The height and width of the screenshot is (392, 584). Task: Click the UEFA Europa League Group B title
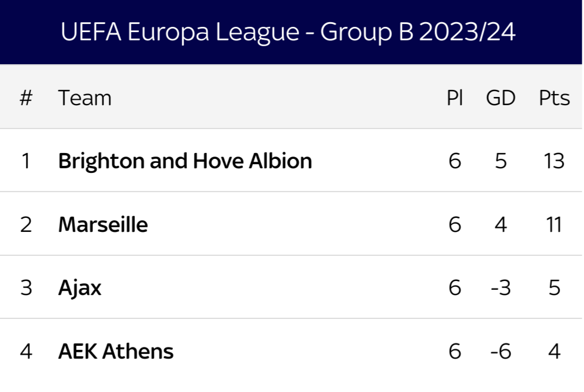288,32
